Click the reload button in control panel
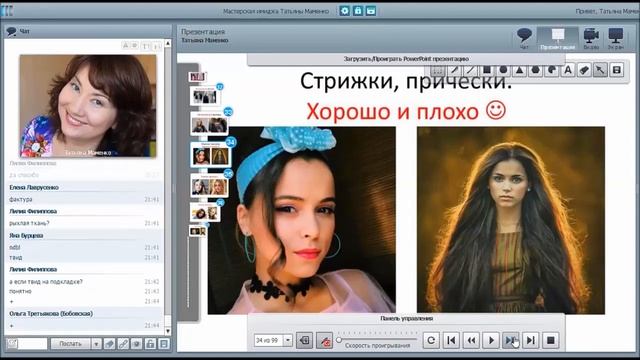640x360 pixels. click(431, 340)
